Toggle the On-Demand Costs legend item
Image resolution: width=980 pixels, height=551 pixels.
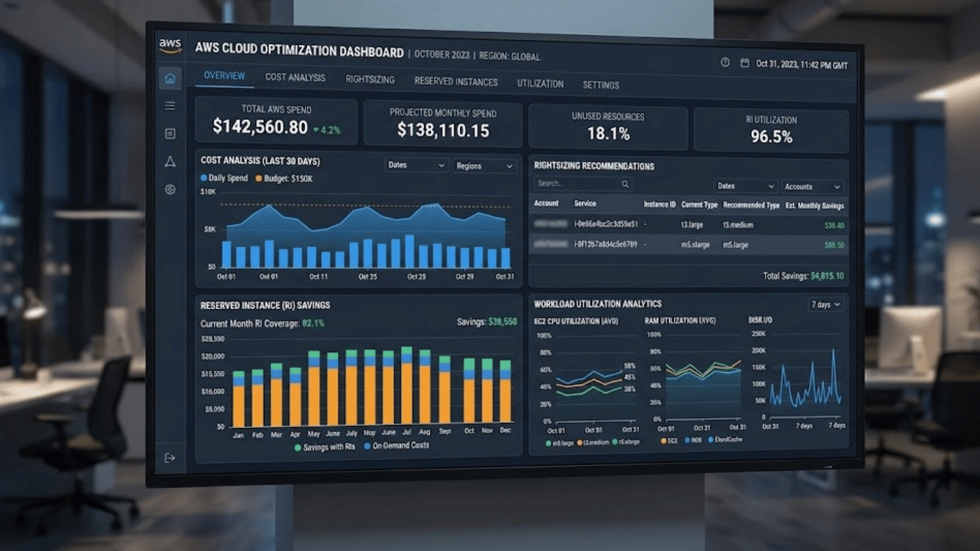(397, 446)
